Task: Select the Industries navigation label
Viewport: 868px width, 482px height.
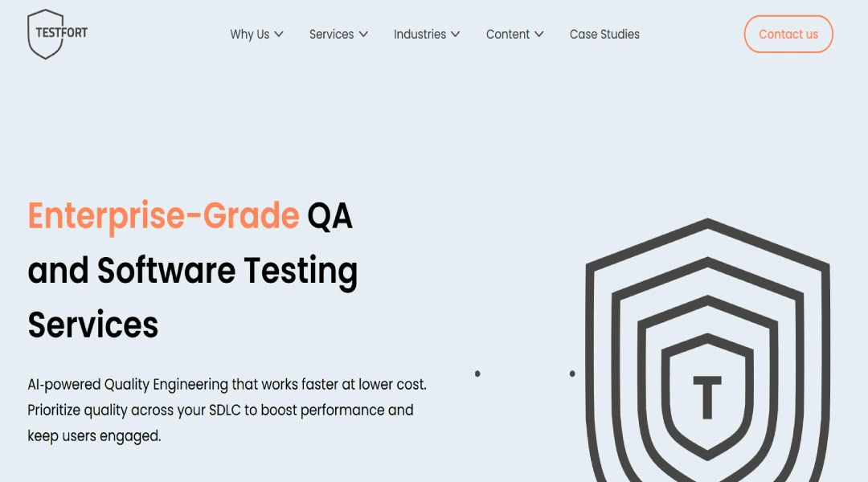Action: pyautogui.click(x=420, y=34)
